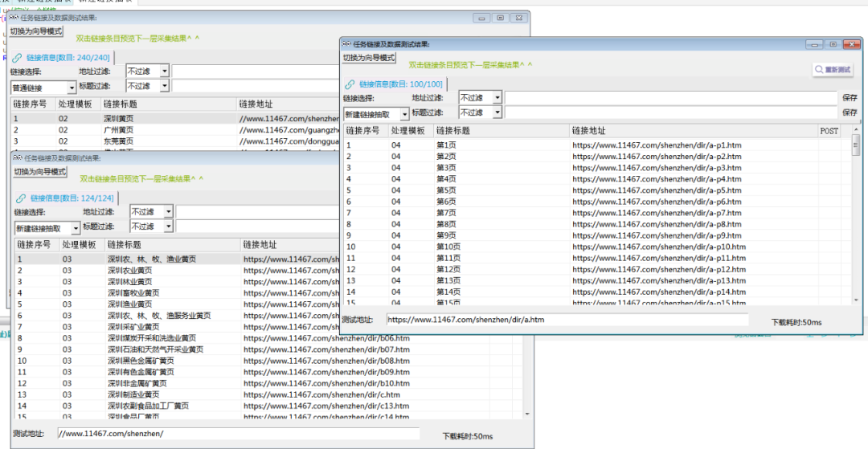
Task: Click scrollbar up arrow in 100/100 list
Action: click(857, 129)
